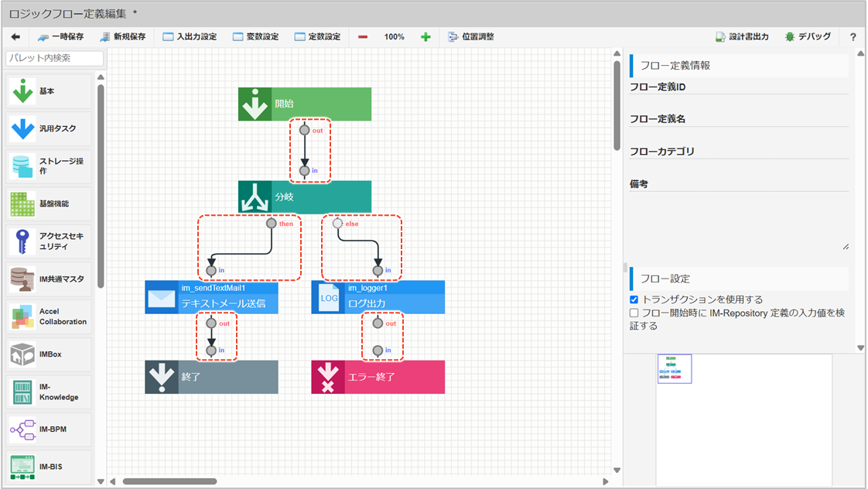Expand the 基本 palette category

[49, 91]
